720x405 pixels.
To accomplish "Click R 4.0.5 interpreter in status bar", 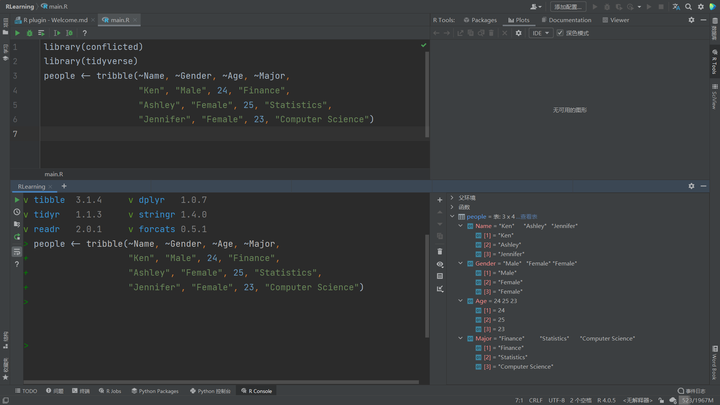I will point(606,400).
